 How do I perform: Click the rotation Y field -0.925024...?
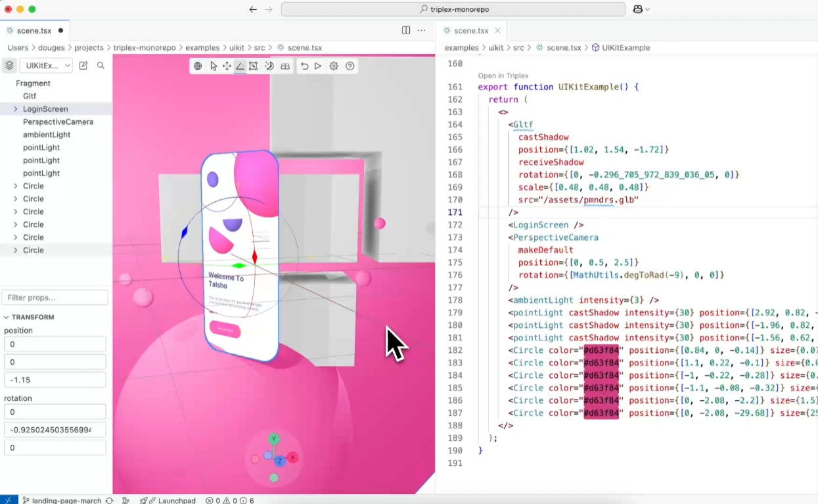[x=55, y=430]
